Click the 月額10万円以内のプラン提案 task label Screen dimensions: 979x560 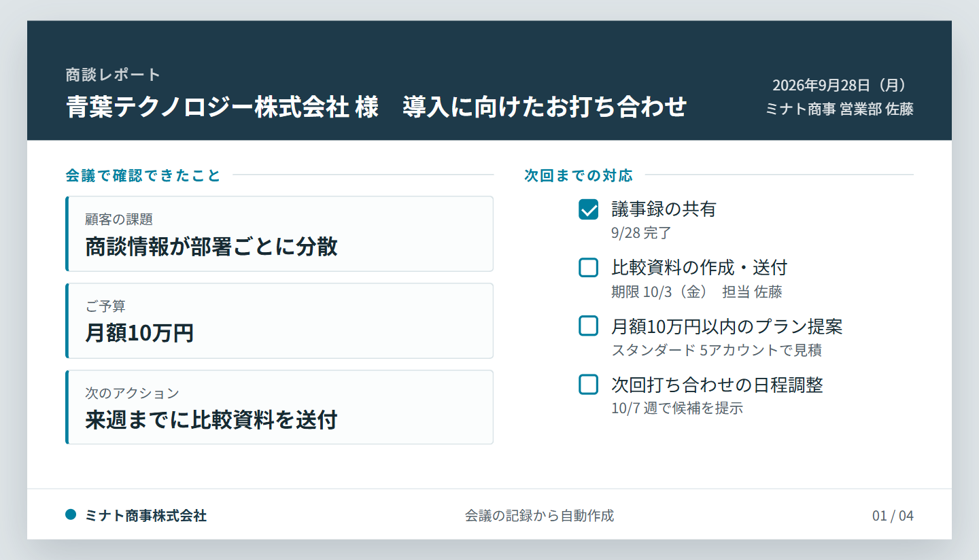[x=727, y=326]
